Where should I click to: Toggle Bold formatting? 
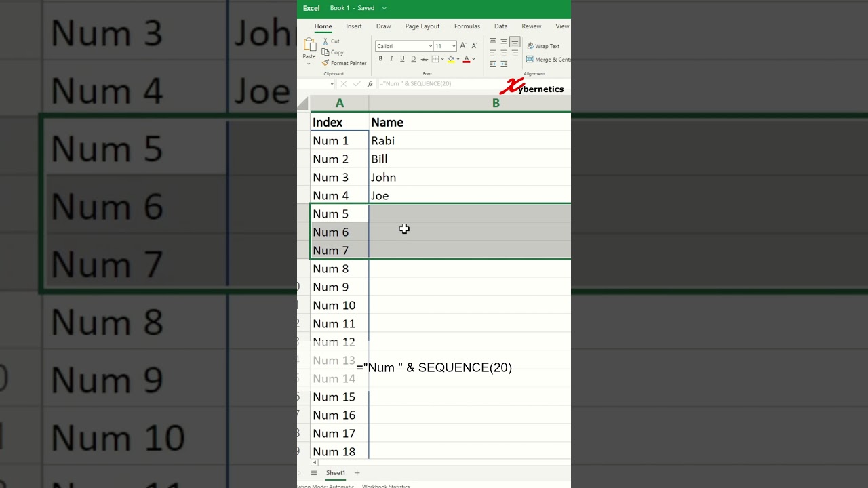click(x=380, y=59)
